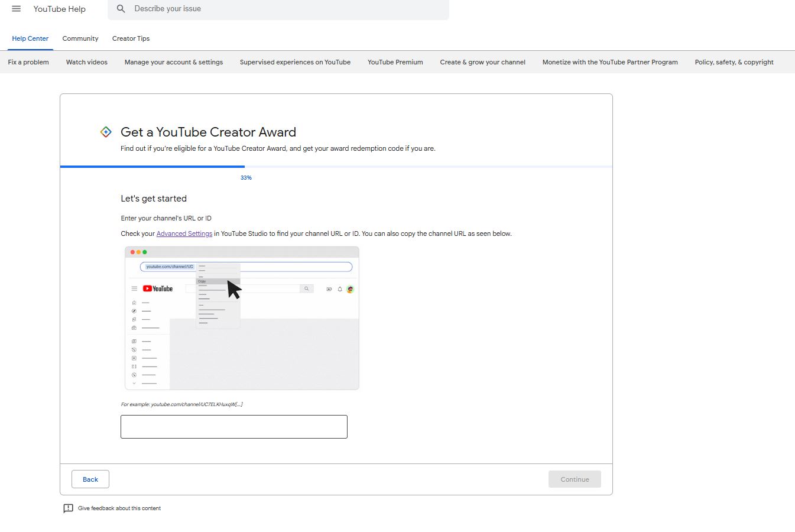This screenshot has width=795, height=532.
Task: Switch to the Community tab
Action: pyautogui.click(x=80, y=38)
